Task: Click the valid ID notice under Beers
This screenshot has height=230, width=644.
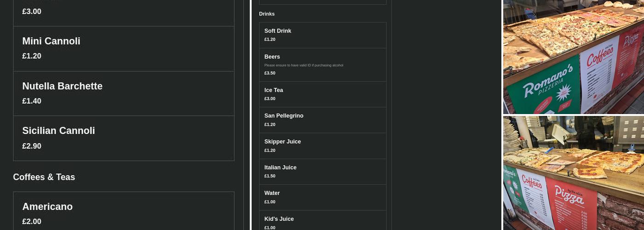Action: pyautogui.click(x=304, y=65)
